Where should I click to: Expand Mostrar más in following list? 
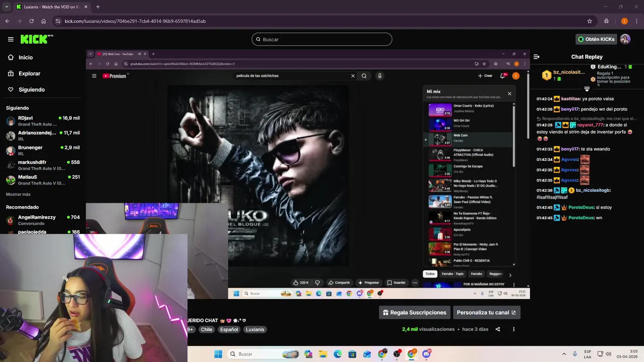pos(18,194)
